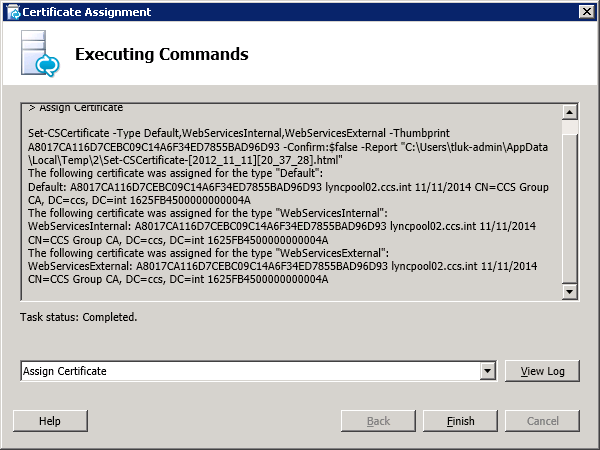Click Finish to close the wizard
The height and width of the screenshot is (450, 600).
461,421
